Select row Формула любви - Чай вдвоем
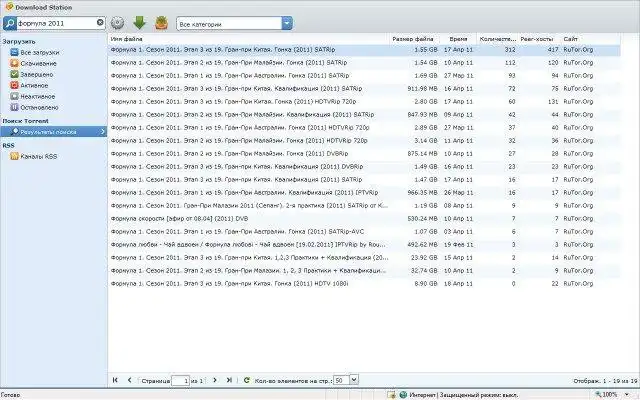 pos(364,245)
